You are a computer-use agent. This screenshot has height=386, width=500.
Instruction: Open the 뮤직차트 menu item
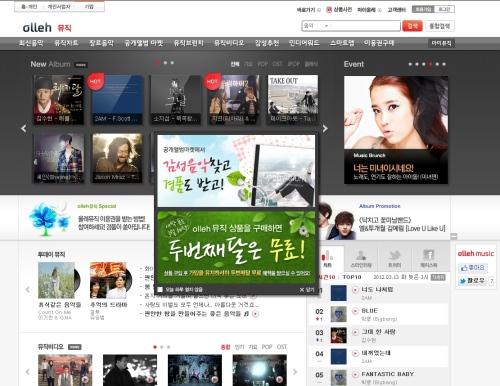click(66, 43)
